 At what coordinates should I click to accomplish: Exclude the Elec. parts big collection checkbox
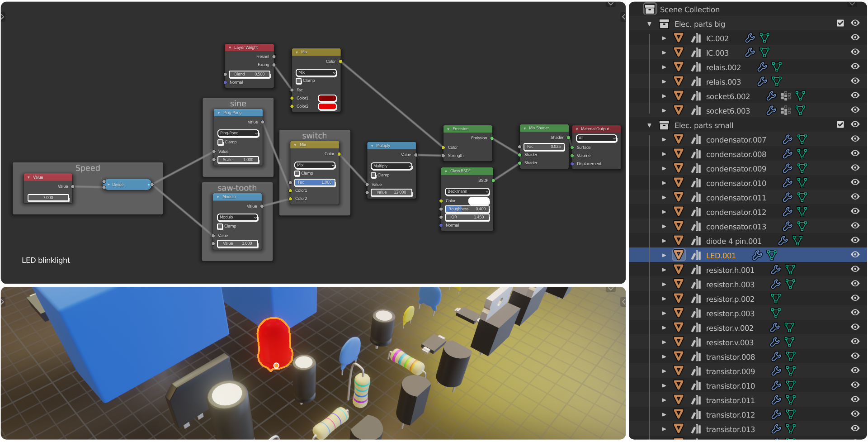(840, 24)
